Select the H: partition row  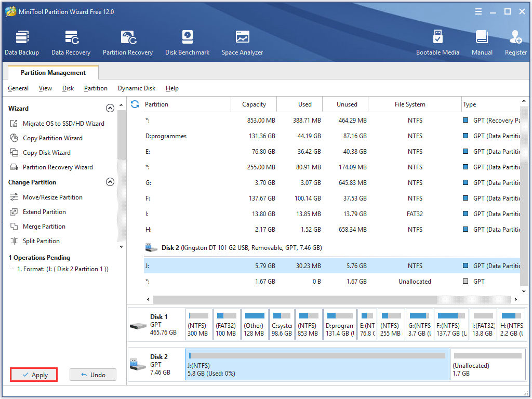332,230
